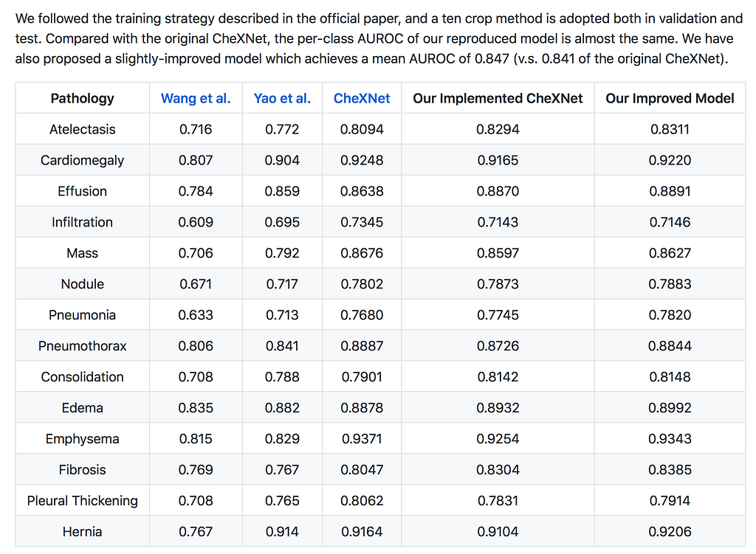Click the Consolidation pathology cell

pyautogui.click(x=82, y=377)
